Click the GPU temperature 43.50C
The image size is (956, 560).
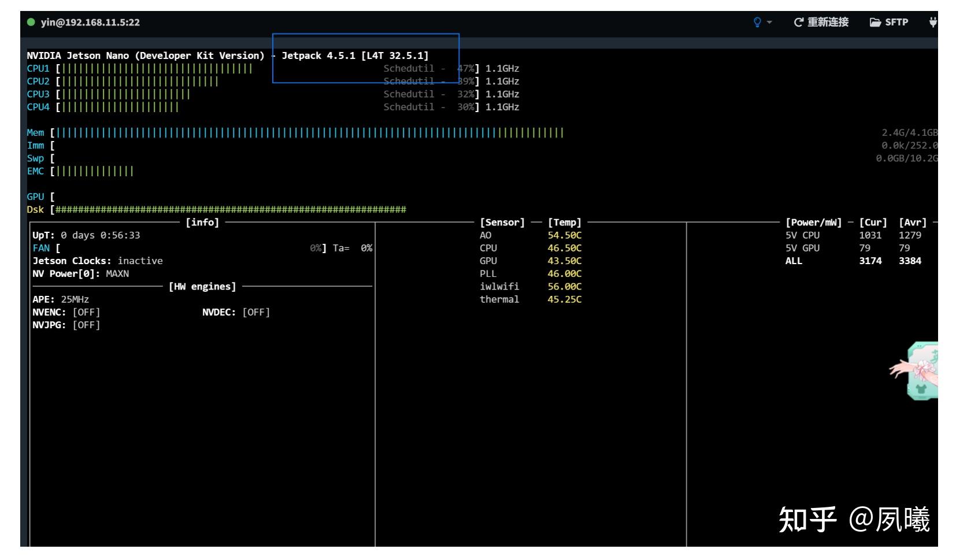coord(565,261)
